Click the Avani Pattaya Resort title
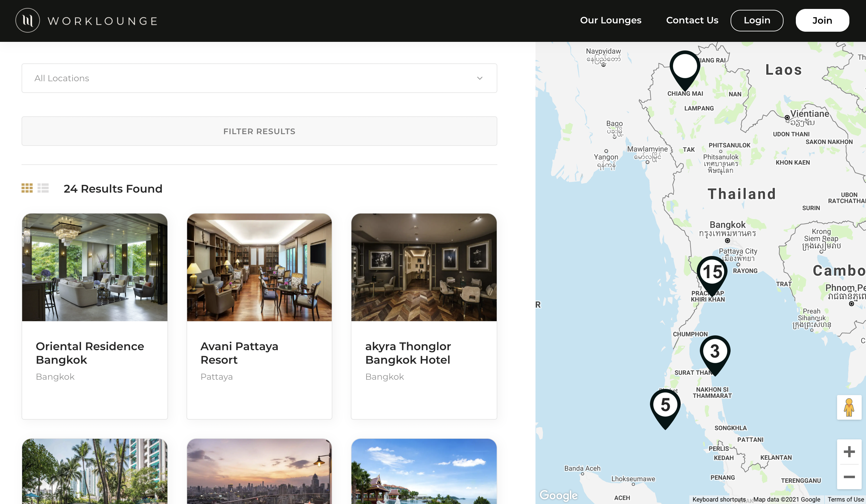The image size is (866, 504). pos(239,353)
